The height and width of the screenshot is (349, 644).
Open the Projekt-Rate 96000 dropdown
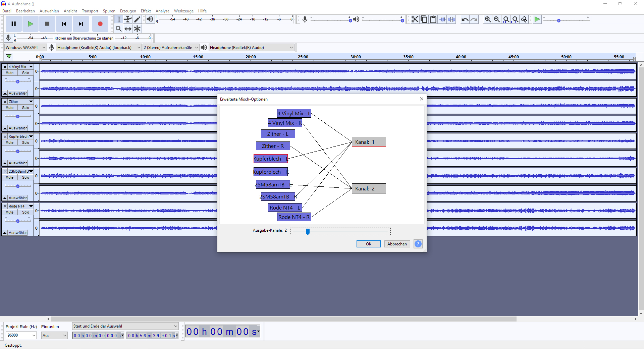pyautogui.click(x=21, y=335)
